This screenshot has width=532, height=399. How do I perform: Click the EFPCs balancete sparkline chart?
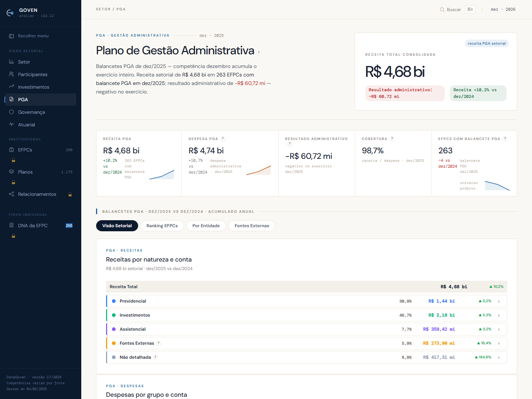point(497,185)
